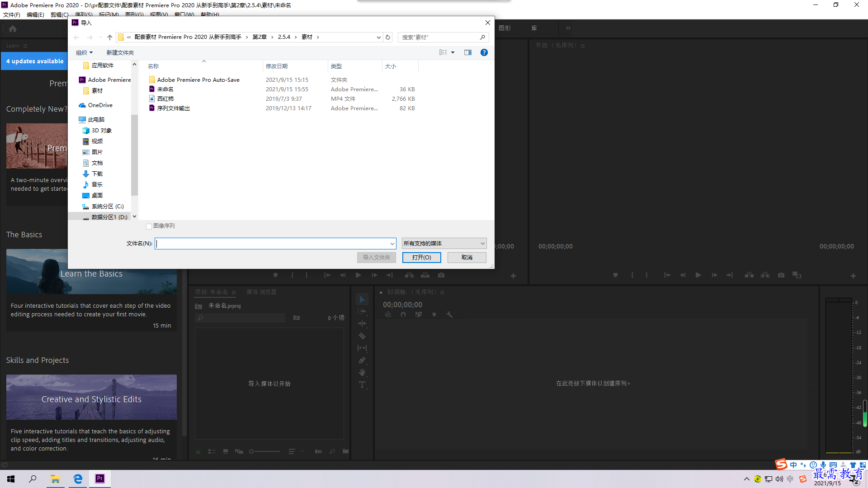
Task: Open workspace overflow double-chevron menu
Action: (x=568, y=28)
